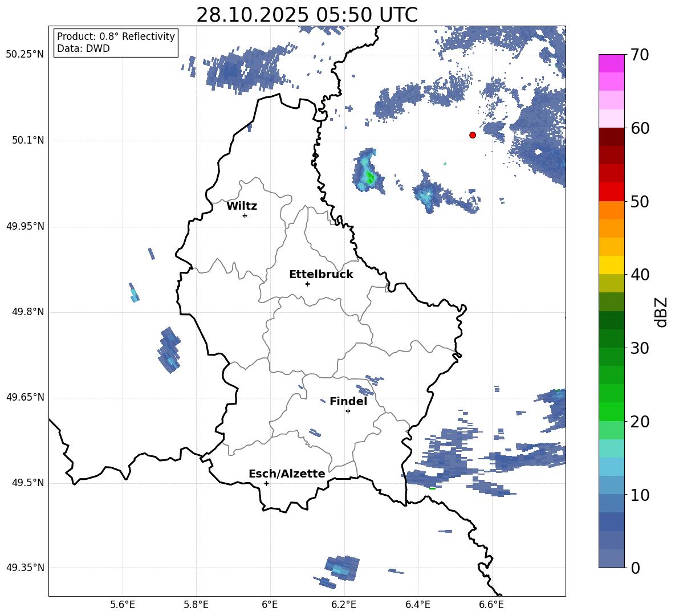This screenshot has width=675, height=616.
Task: Click the 49.65°N latitude label
Action: [x=25, y=397]
